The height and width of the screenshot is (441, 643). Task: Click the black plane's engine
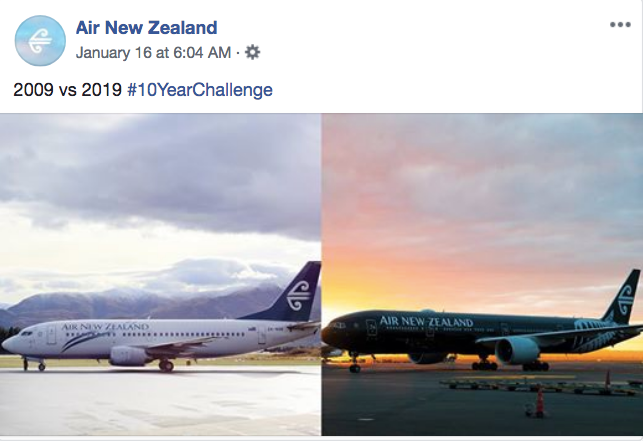tap(516, 349)
